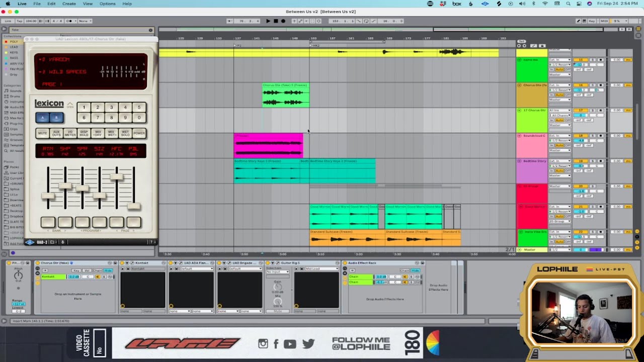Image resolution: width=644 pixels, height=362 pixels.
Task: Click the 194.00 tempo field
Action: (31, 21)
